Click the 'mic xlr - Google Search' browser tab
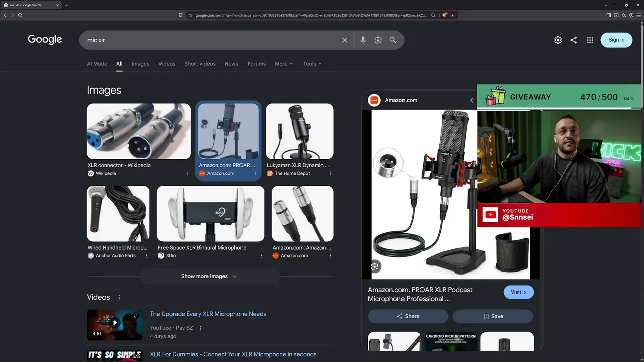Screen dimensions: 644x362 30,5
